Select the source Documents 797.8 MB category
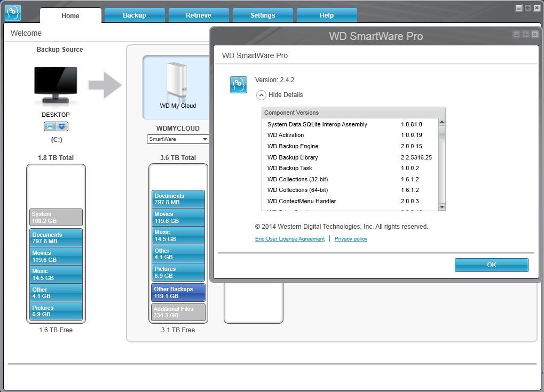Viewport: 544px width, 392px height. pos(56,238)
